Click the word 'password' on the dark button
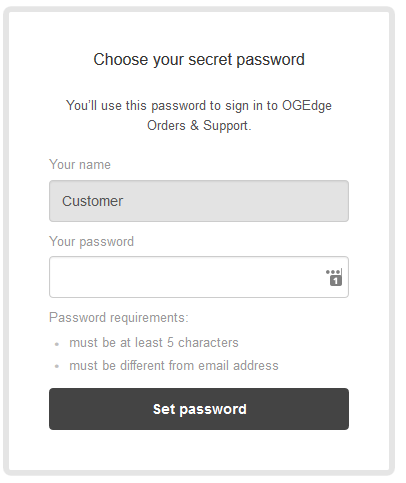The height and width of the screenshot is (483, 406). [x=213, y=410]
